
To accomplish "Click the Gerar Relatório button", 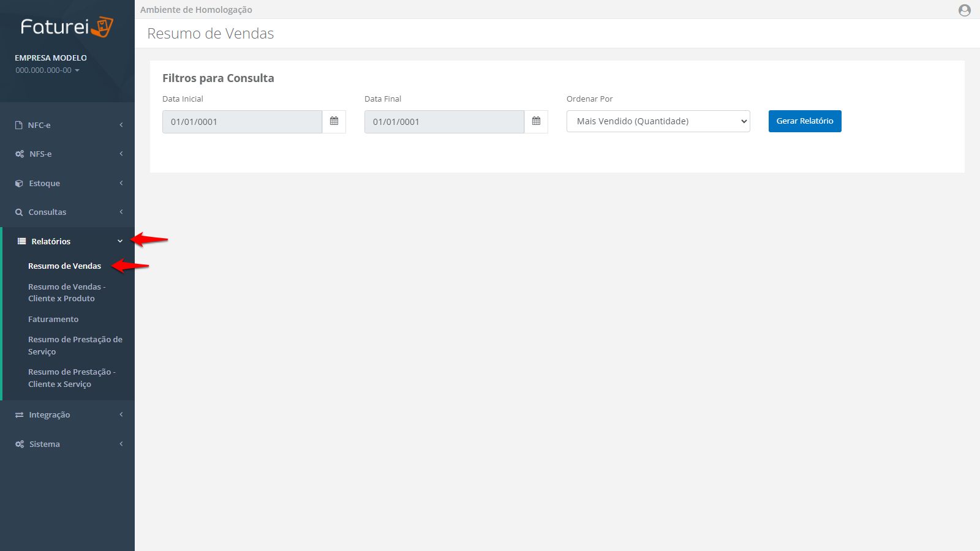I will pos(805,121).
